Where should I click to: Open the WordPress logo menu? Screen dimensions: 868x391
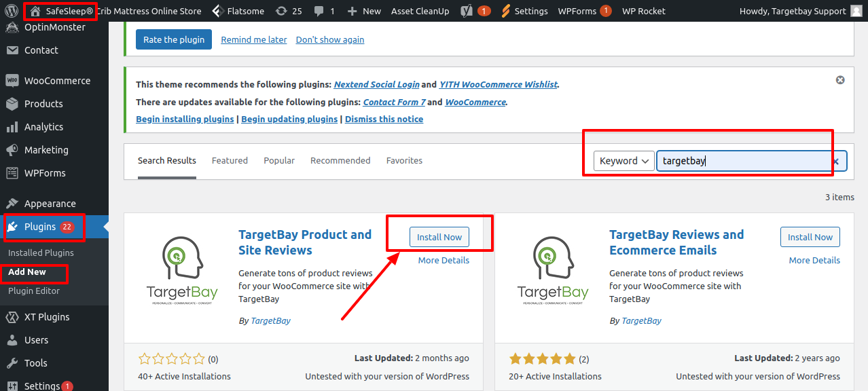pyautogui.click(x=11, y=11)
